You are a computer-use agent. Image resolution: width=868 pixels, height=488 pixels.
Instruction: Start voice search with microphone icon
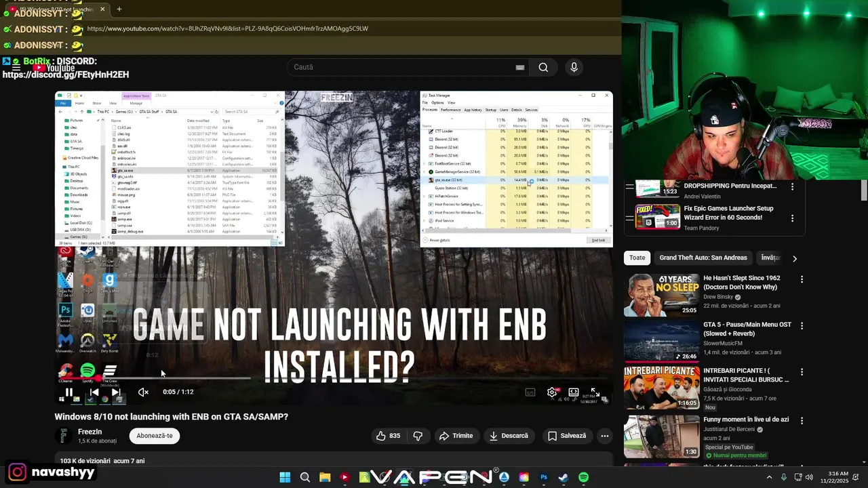[x=574, y=67]
